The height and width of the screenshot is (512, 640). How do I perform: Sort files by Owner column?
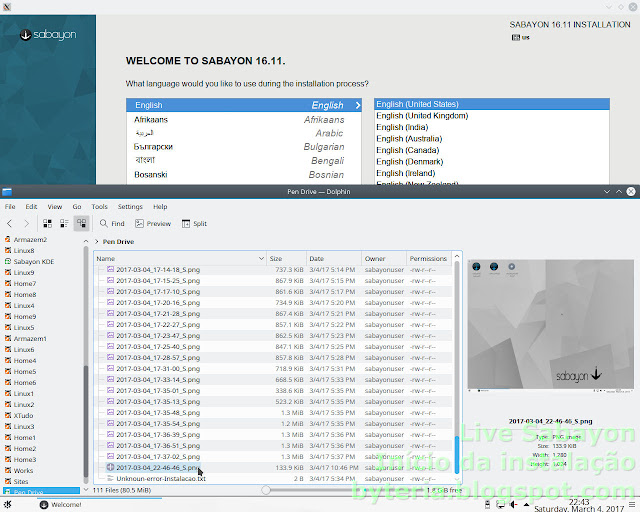[384, 258]
